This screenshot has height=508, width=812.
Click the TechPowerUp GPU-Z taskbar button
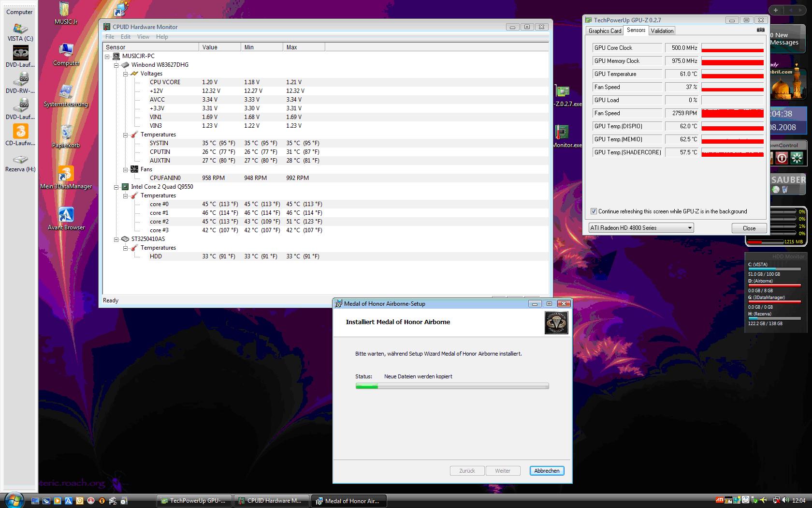[194, 501]
